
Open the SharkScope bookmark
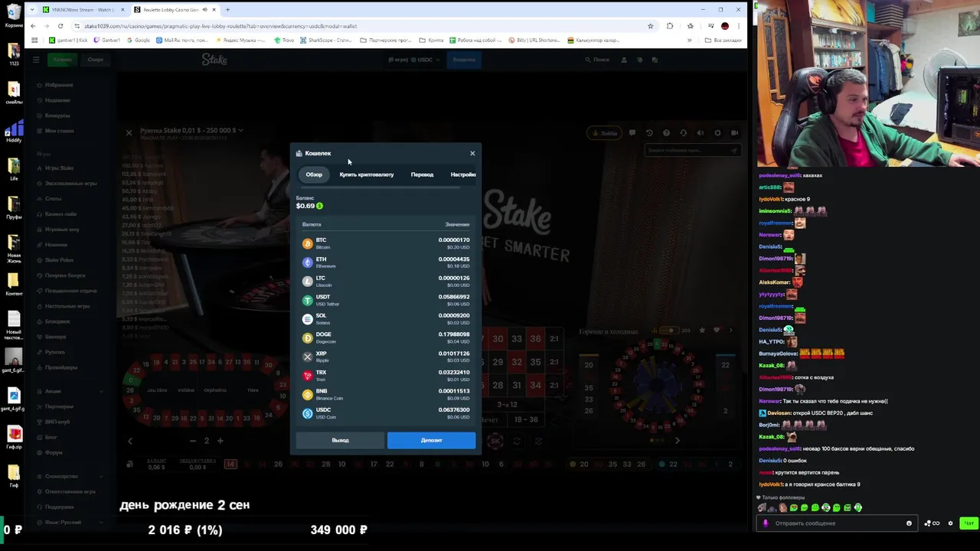click(x=326, y=40)
